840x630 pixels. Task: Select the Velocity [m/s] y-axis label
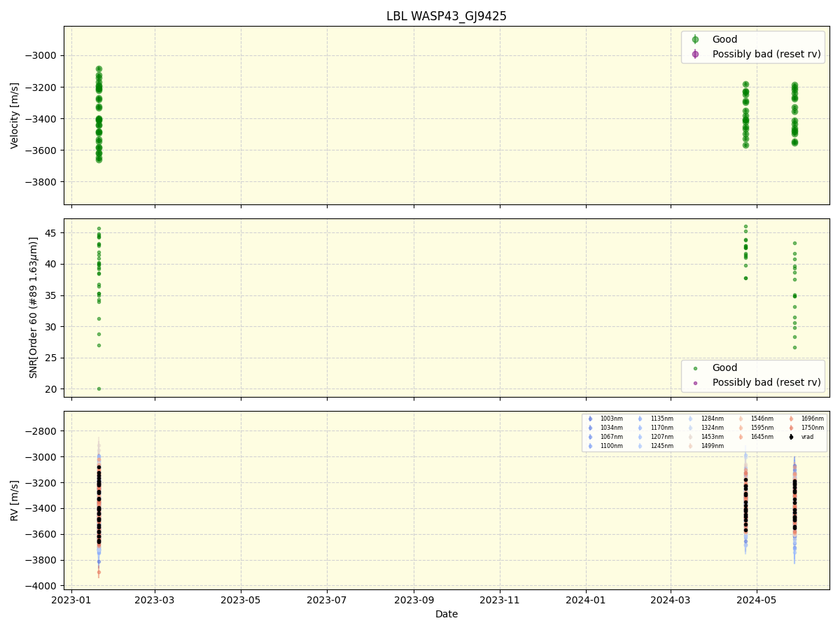click(15, 115)
